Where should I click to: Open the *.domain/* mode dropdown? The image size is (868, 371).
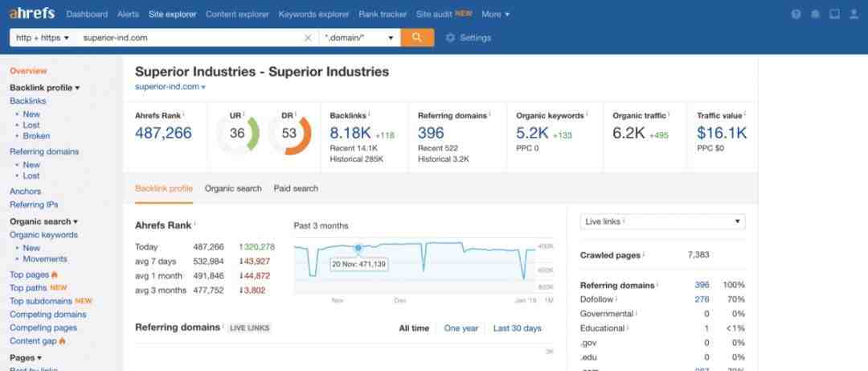point(360,38)
